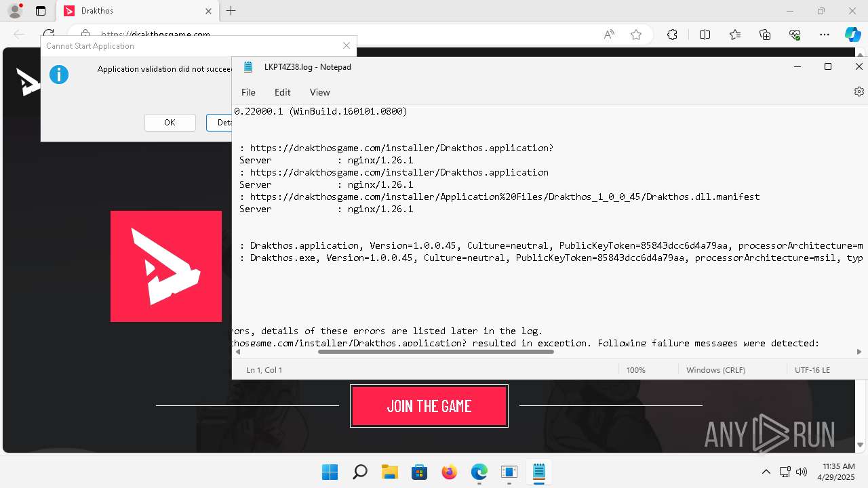Click the Edge address bar URL
Screen dimensions: 868x488
click(155, 34)
